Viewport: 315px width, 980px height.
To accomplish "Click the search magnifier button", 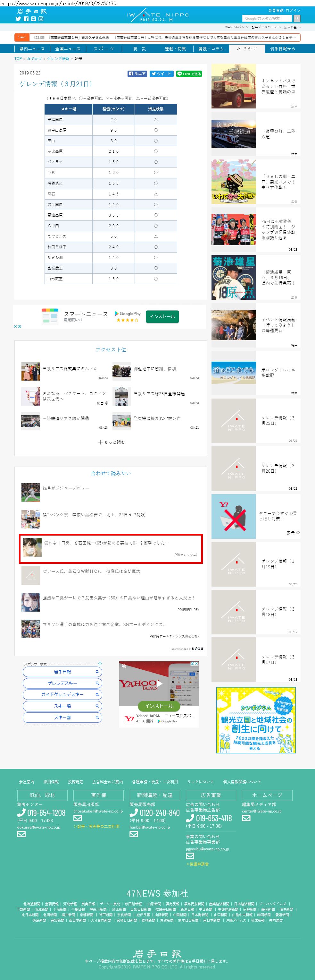I will pyautogui.click(x=297, y=18).
